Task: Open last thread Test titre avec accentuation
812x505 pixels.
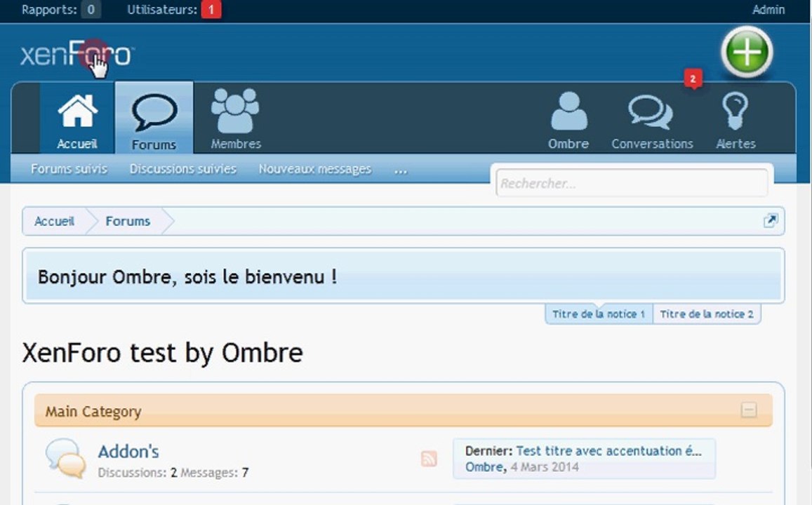Action: coord(609,451)
